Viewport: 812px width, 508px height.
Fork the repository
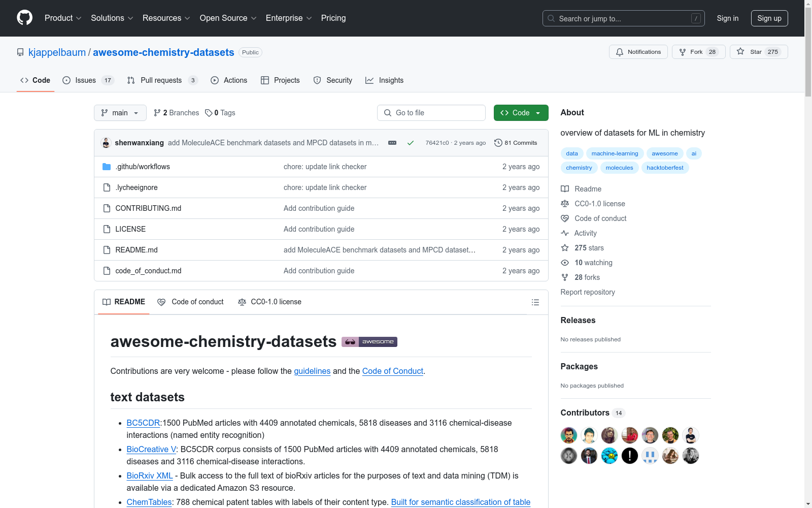(698, 52)
